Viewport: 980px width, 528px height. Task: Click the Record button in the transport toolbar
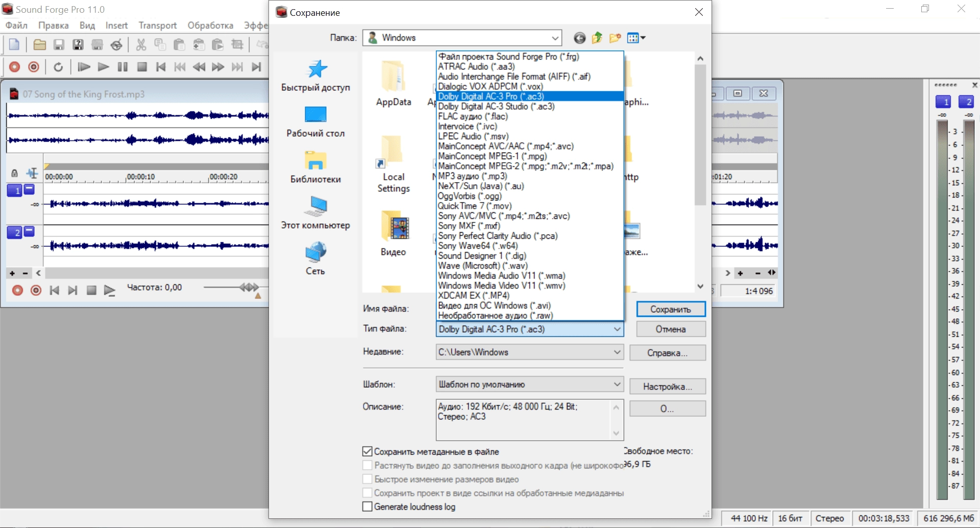click(15, 67)
